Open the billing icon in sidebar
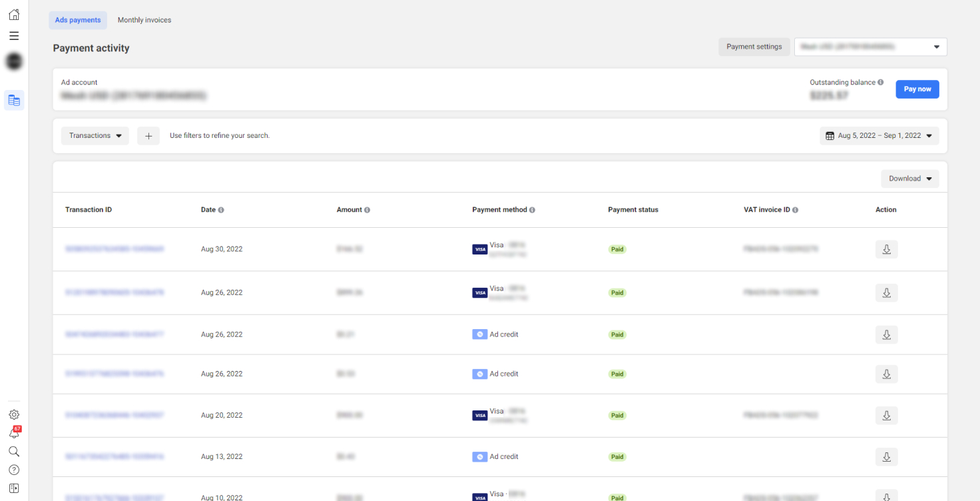 (14, 101)
